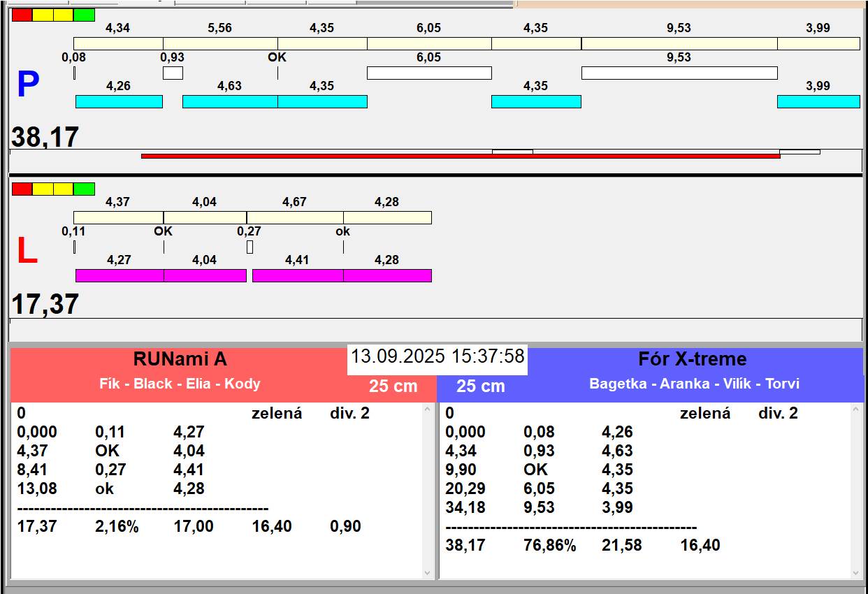Click div. 2 in Fór X-treme results
Screen dimensions: 868x594
[778, 413]
